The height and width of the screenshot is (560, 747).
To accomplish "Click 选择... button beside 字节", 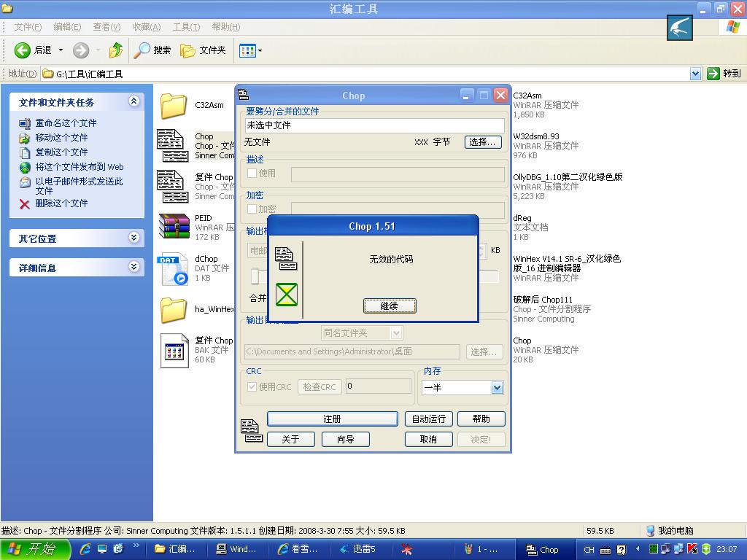I will (483, 142).
